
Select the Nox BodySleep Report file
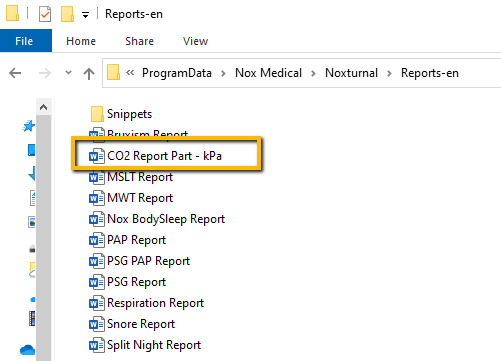pos(166,219)
